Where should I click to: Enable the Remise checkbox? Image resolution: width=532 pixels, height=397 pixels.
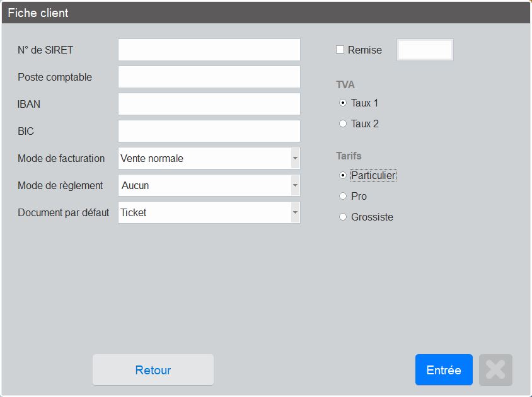pyautogui.click(x=340, y=50)
